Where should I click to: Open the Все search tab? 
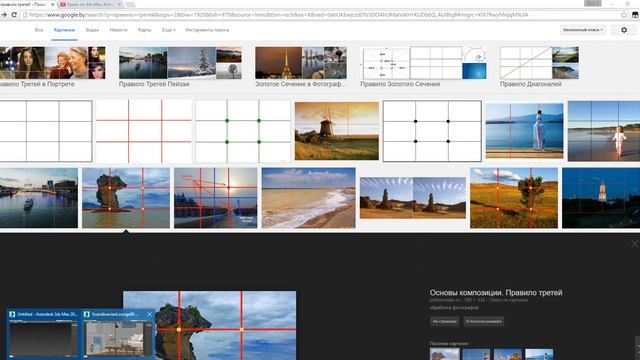click(x=39, y=30)
